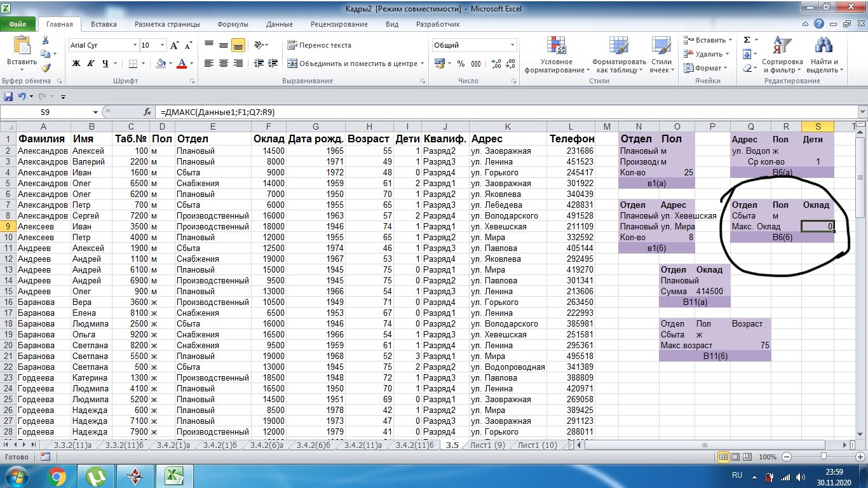
Task: Switch to Разметка страницы tab
Action: click(x=167, y=24)
